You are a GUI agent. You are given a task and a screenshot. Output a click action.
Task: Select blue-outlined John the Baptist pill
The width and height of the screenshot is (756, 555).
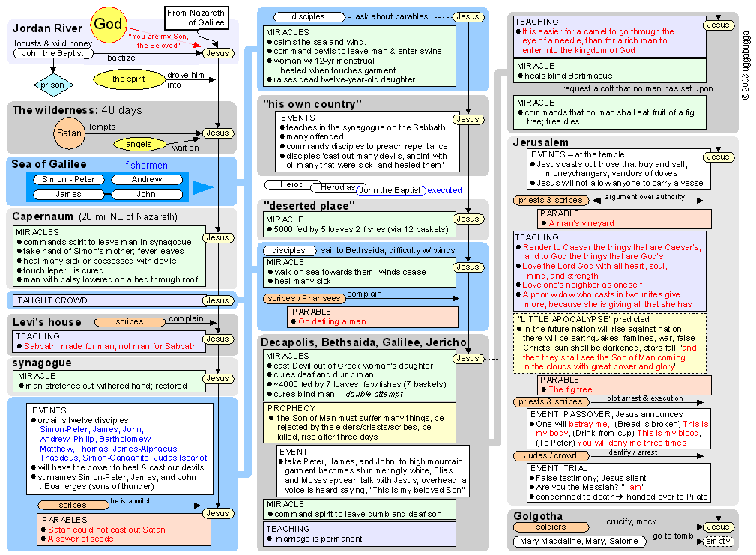(391, 191)
